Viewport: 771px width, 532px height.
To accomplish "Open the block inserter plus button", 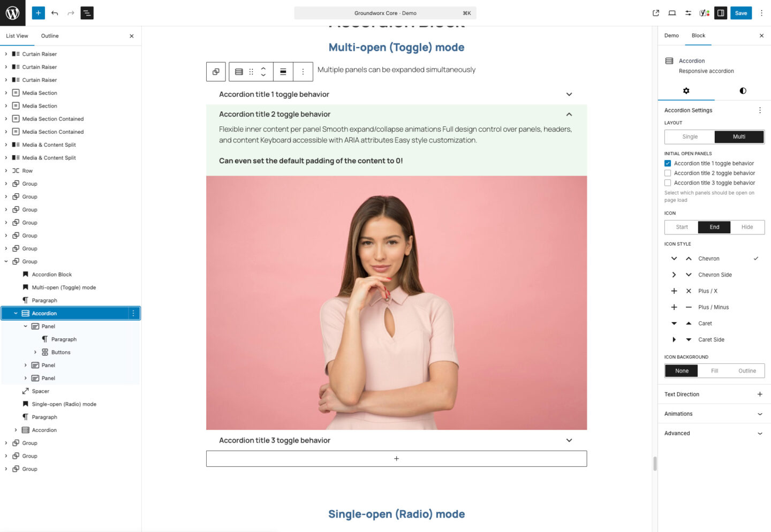I will [38, 13].
